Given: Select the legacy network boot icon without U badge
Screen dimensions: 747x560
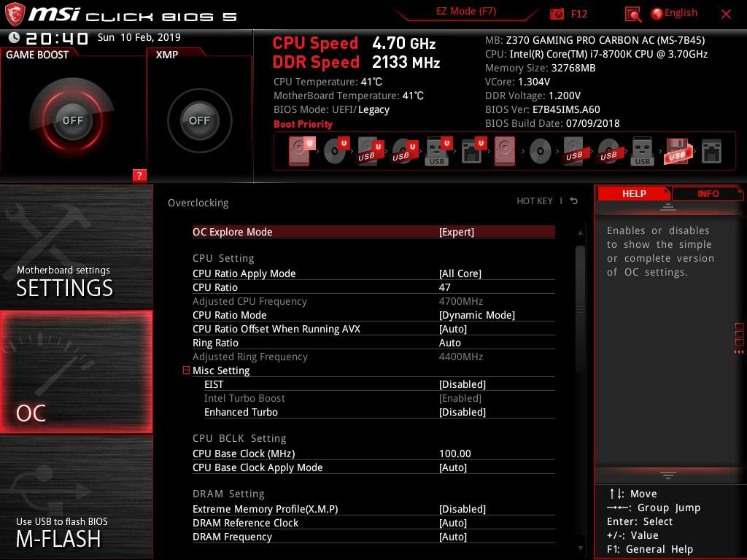Looking at the screenshot, I should [711, 152].
